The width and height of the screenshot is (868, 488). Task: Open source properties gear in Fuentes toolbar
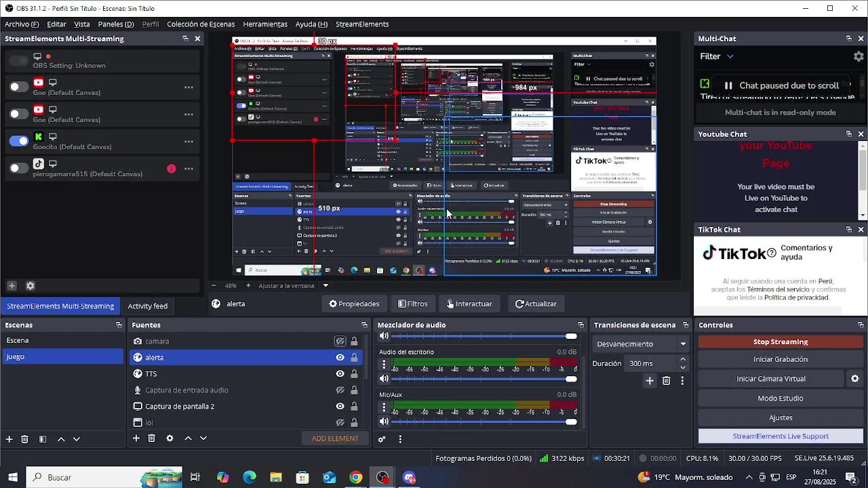pos(170,439)
